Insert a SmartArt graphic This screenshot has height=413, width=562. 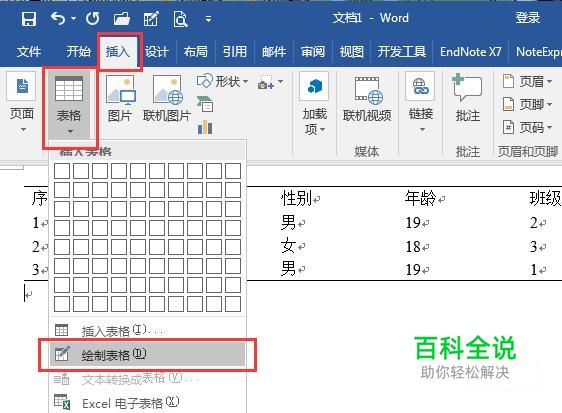pyautogui.click(x=205, y=104)
